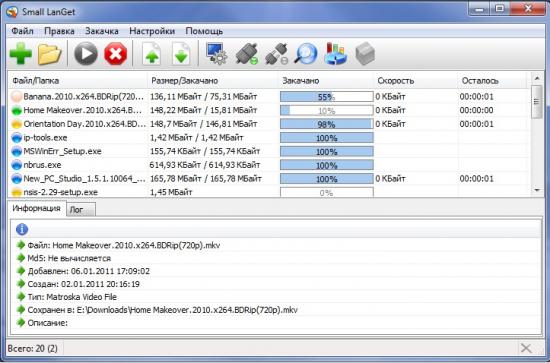Viewport: 550px width, 363px height.
Task: Click the gray box toolbar icon
Action: pos(365,55)
